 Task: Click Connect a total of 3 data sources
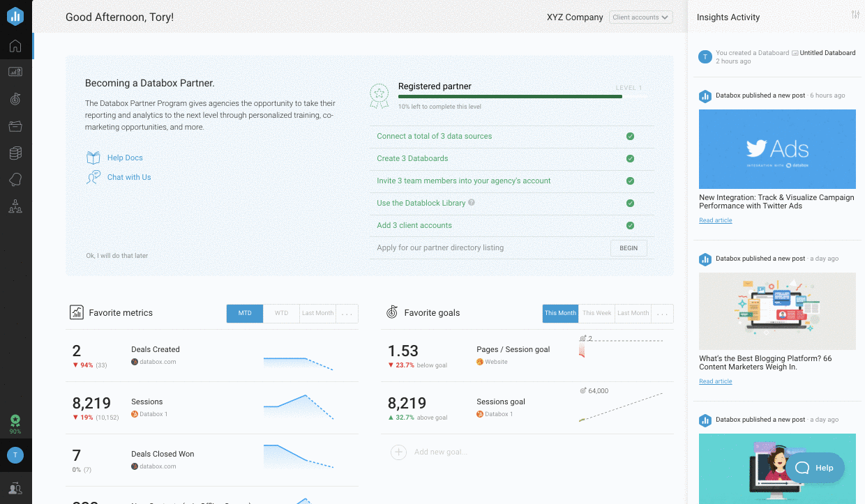coord(435,136)
